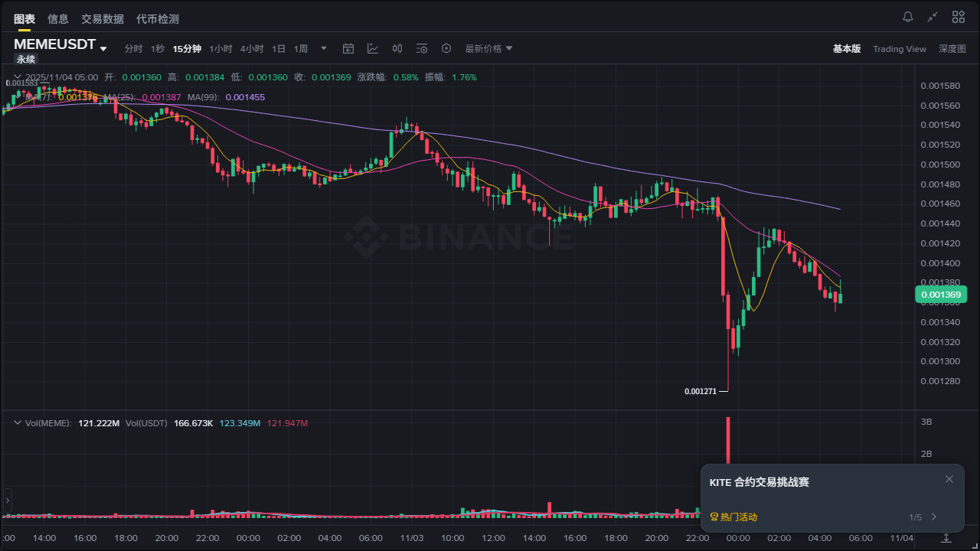This screenshot has height=551, width=980.
Task: Open the layout grid widgets icon
Action: click(x=958, y=17)
